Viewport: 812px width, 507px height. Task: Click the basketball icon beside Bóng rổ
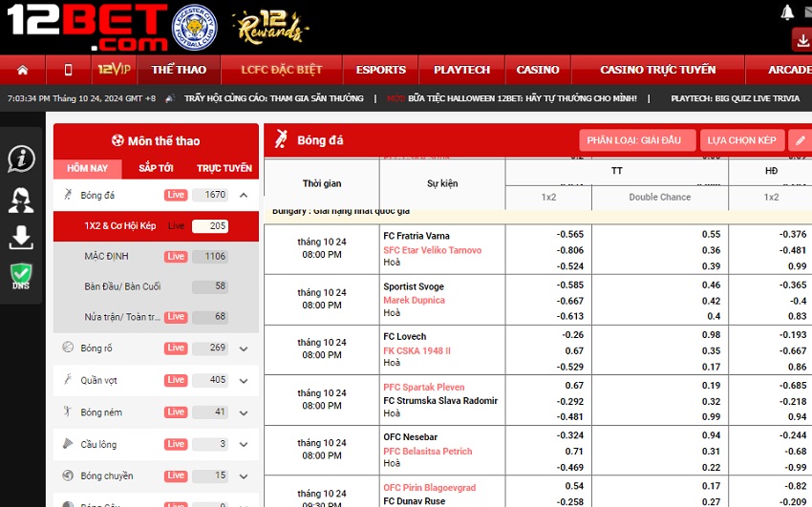click(68, 348)
